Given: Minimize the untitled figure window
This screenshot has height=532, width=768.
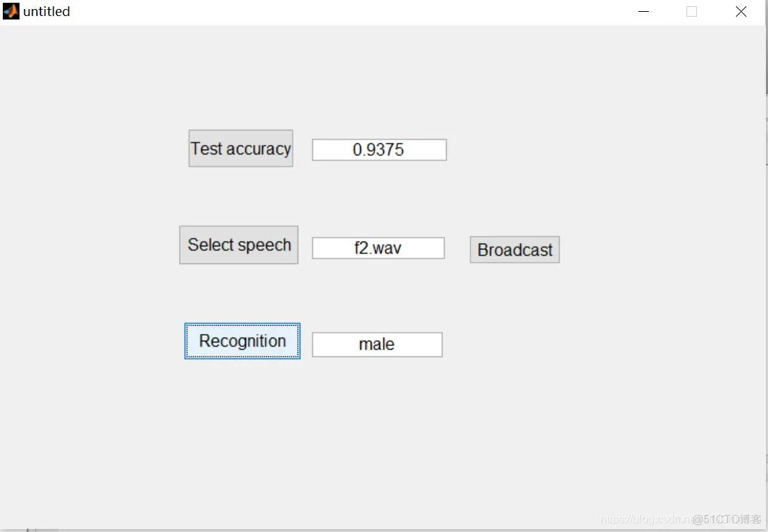Looking at the screenshot, I should [x=643, y=11].
